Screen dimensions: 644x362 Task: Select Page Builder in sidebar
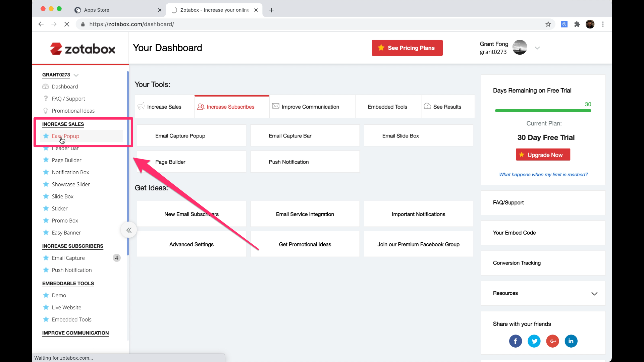click(66, 160)
